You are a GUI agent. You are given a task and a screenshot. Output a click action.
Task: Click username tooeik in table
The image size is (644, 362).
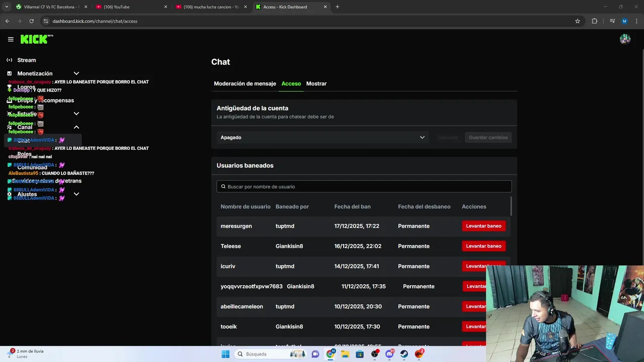click(228, 326)
